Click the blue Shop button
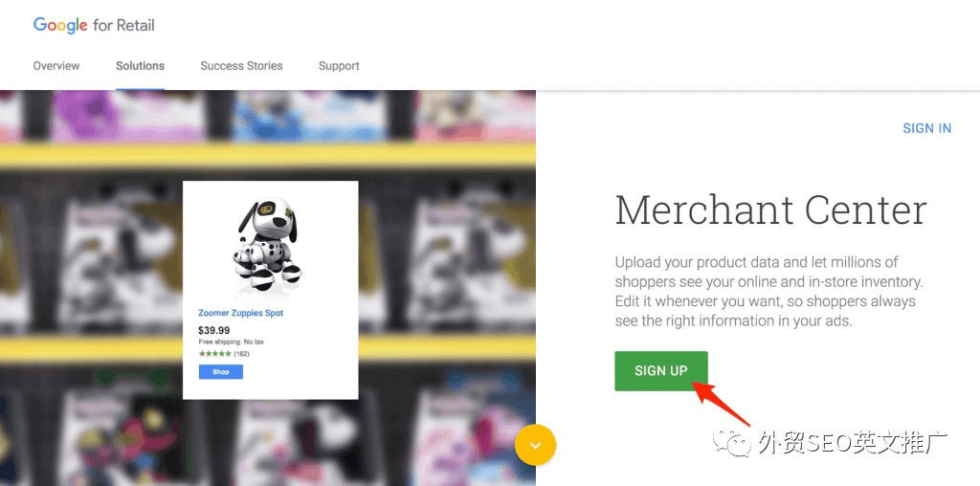Screen dimensions: 980x486 pos(221,372)
